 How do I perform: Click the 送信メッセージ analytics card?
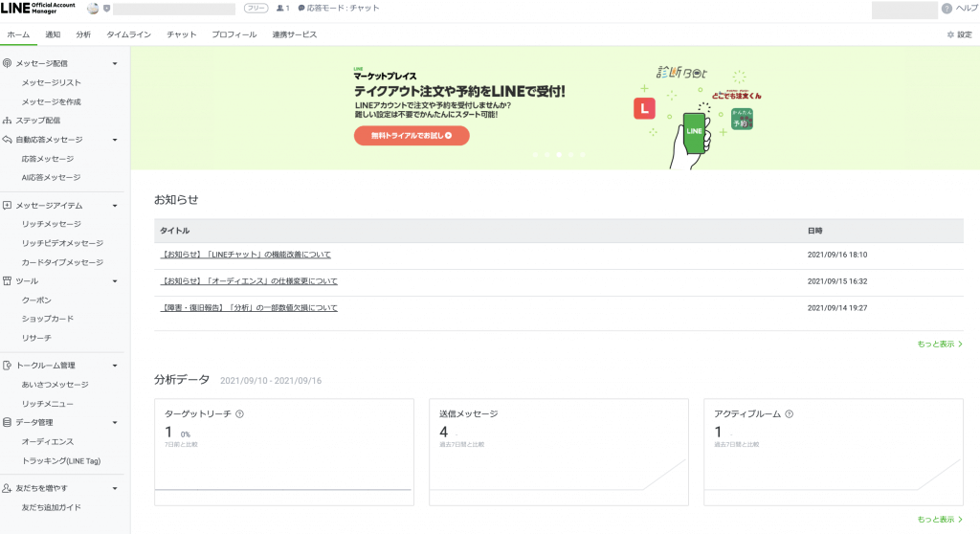pyautogui.click(x=559, y=452)
